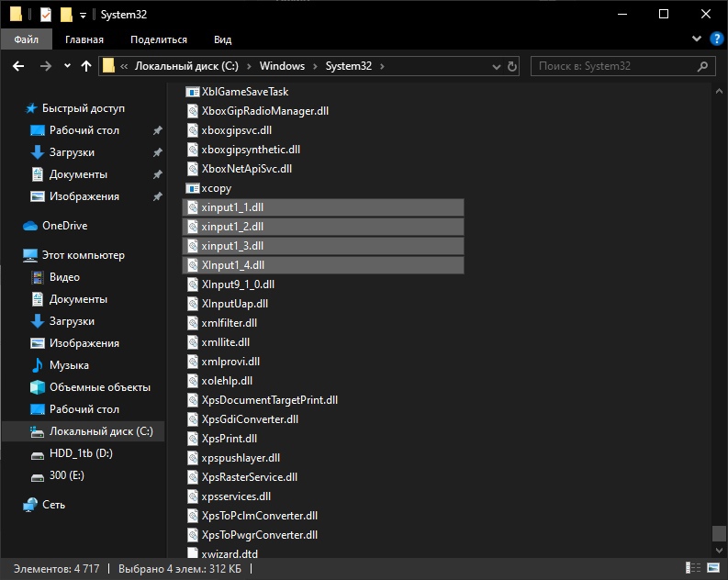
Task: Open the Файл menu
Action: coord(26,39)
